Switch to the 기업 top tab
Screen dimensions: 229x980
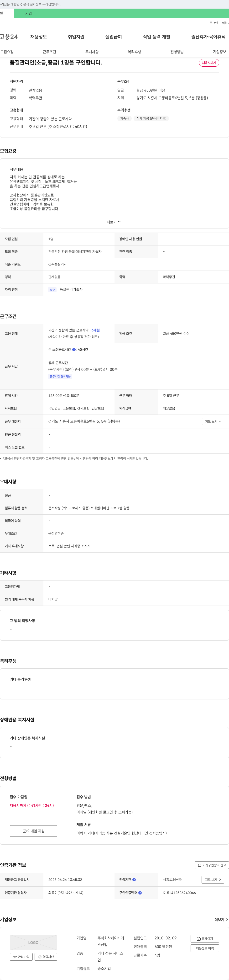[28, 13]
